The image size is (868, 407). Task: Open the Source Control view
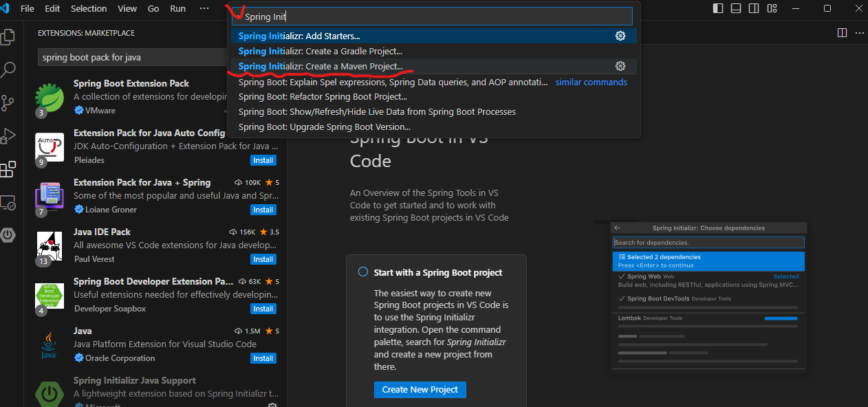click(x=8, y=102)
